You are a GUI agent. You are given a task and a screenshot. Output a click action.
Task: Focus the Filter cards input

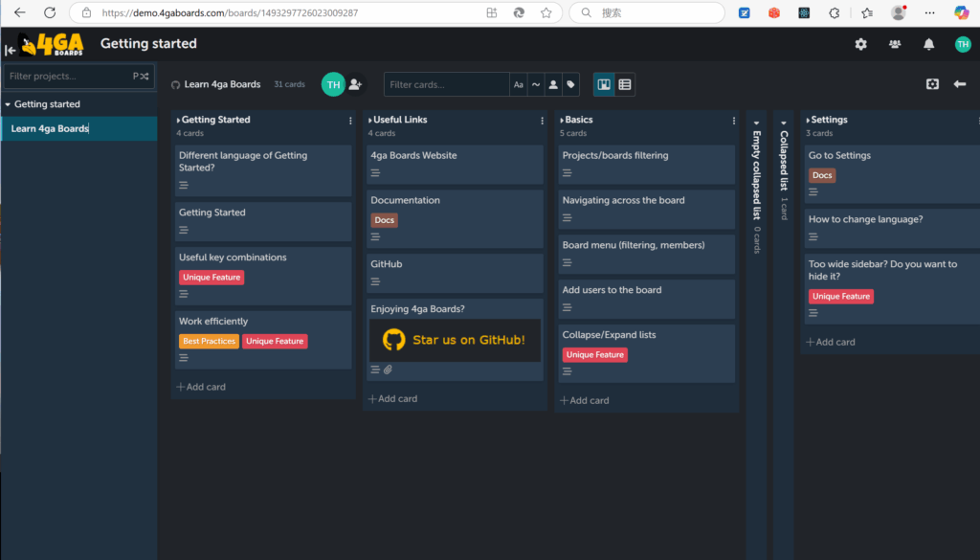click(x=447, y=84)
